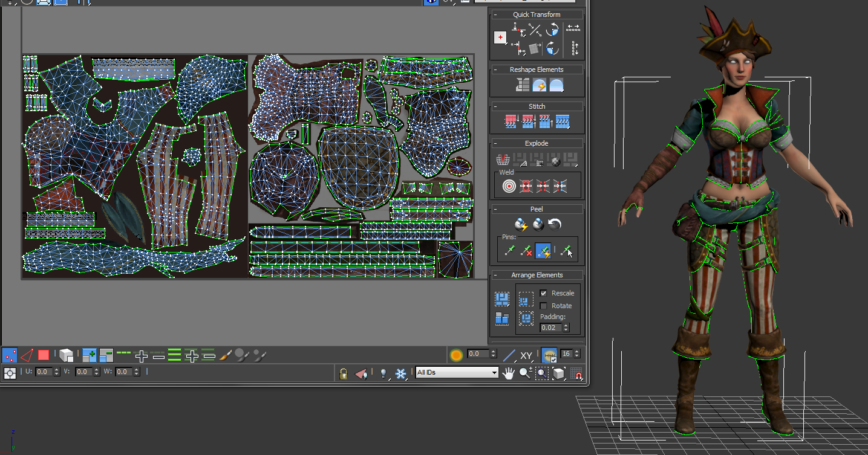This screenshot has width=868, height=455.
Task: Click Shrink UV selection icon
Action: click(x=106, y=355)
